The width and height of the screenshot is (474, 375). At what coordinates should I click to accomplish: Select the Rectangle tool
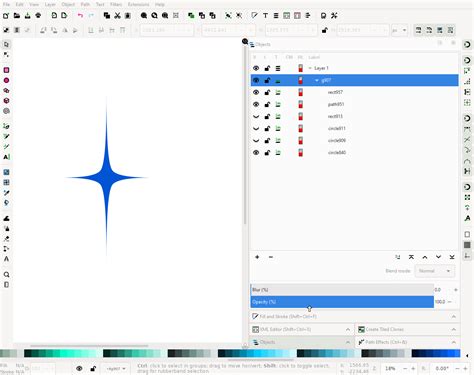6,70
